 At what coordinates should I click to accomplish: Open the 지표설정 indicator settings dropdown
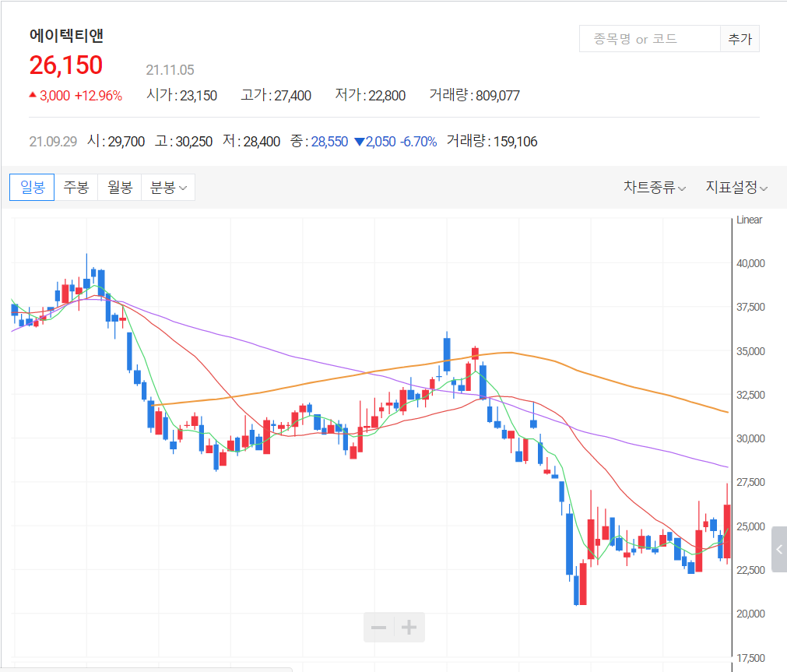pos(736,188)
